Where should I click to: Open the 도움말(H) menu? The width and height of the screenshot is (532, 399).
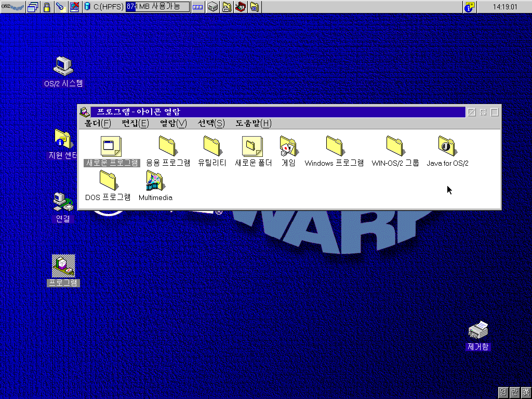click(254, 123)
